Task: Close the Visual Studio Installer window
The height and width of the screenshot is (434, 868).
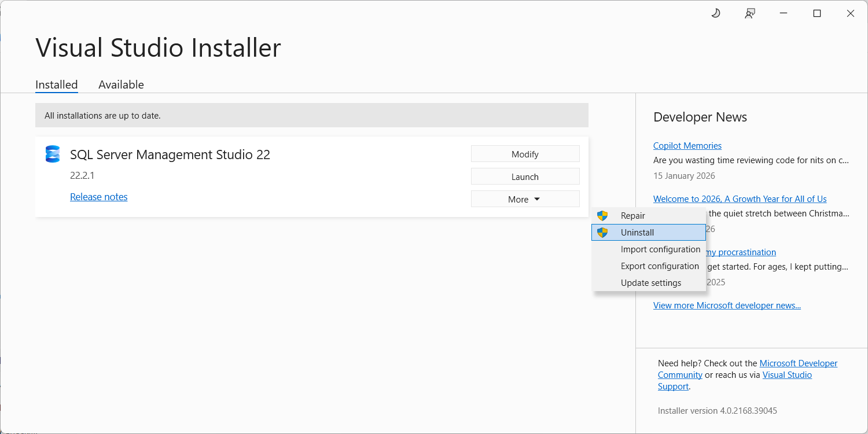Action: [x=851, y=13]
